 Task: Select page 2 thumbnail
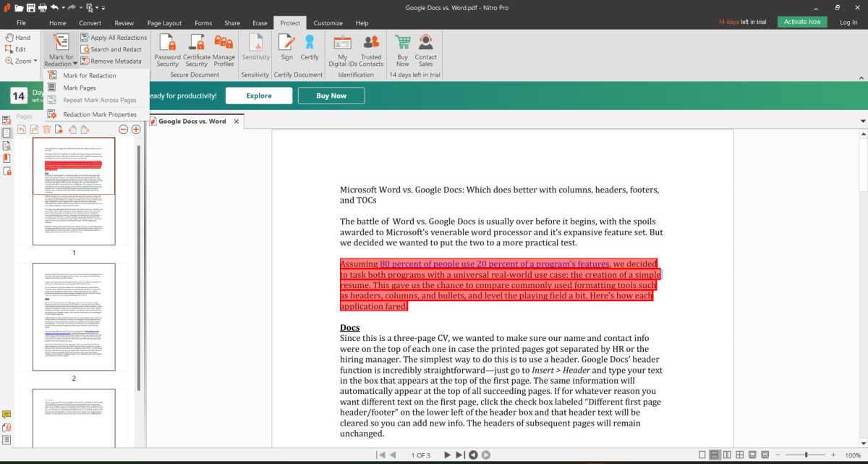click(74, 317)
